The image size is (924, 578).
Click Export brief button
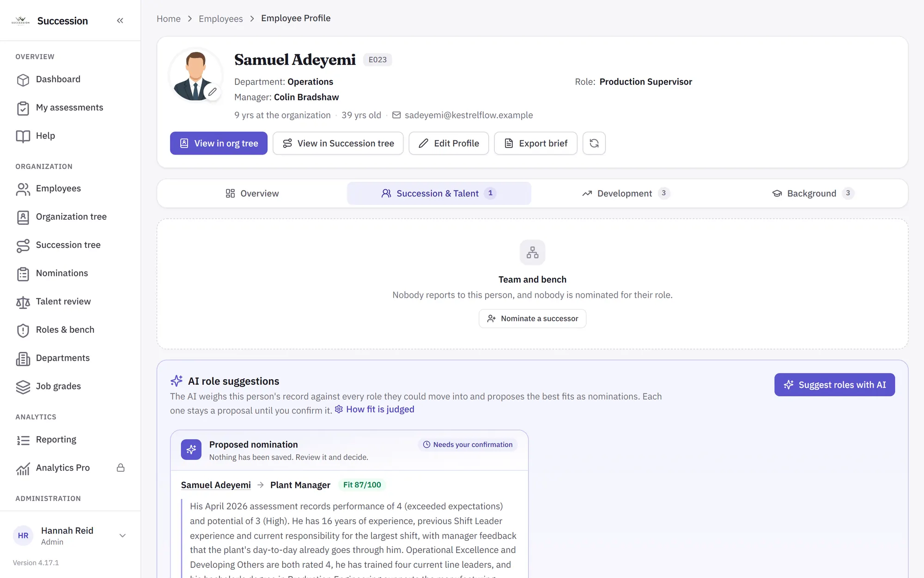[535, 143]
